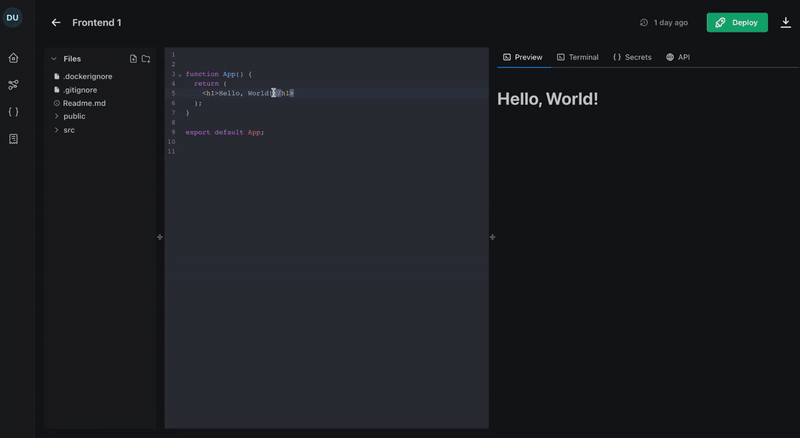The width and height of the screenshot is (800, 438).
Task: Open the home icon in left sidebar
Action: [x=13, y=58]
